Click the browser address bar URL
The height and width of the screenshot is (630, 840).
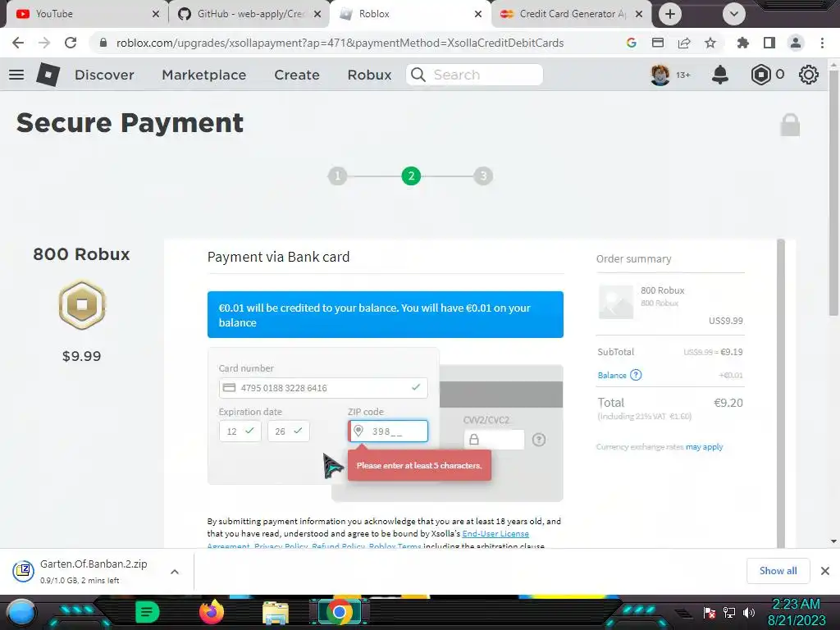click(340, 43)
